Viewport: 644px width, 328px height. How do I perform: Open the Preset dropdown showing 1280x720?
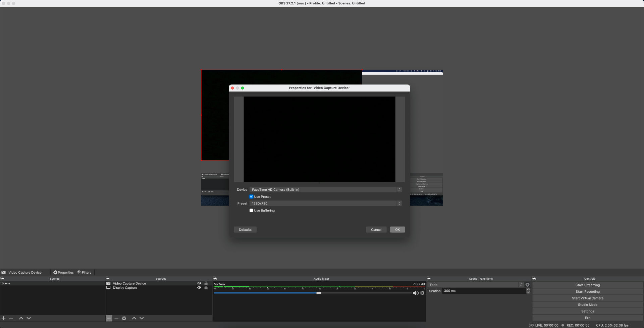[x=326, y=203]
